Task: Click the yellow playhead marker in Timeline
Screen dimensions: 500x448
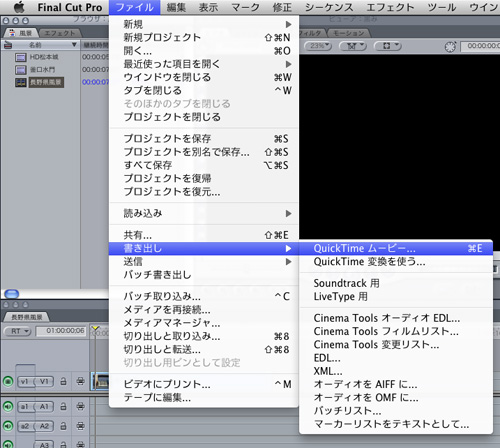Action: [95, 329]
